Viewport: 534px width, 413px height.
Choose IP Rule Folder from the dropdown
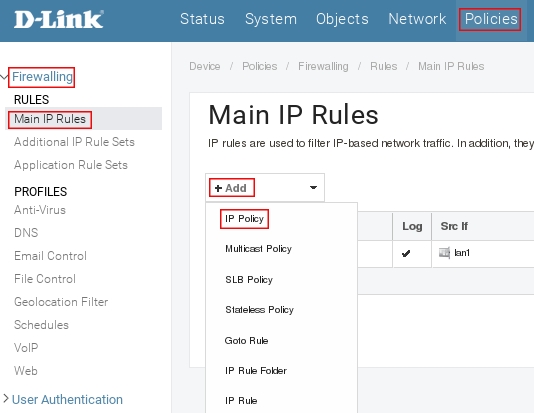pos(256,370)
